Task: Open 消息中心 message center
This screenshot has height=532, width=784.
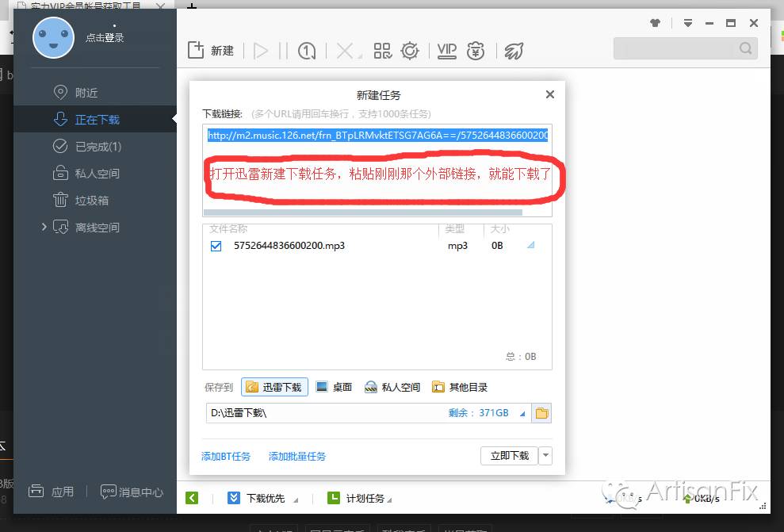Action: (x=132, y=492)
